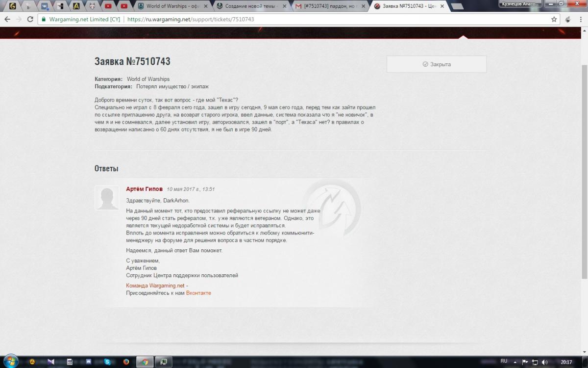
Task: Click the ticket heading 'Заявка №7510743'
Action: click(132, 61)
